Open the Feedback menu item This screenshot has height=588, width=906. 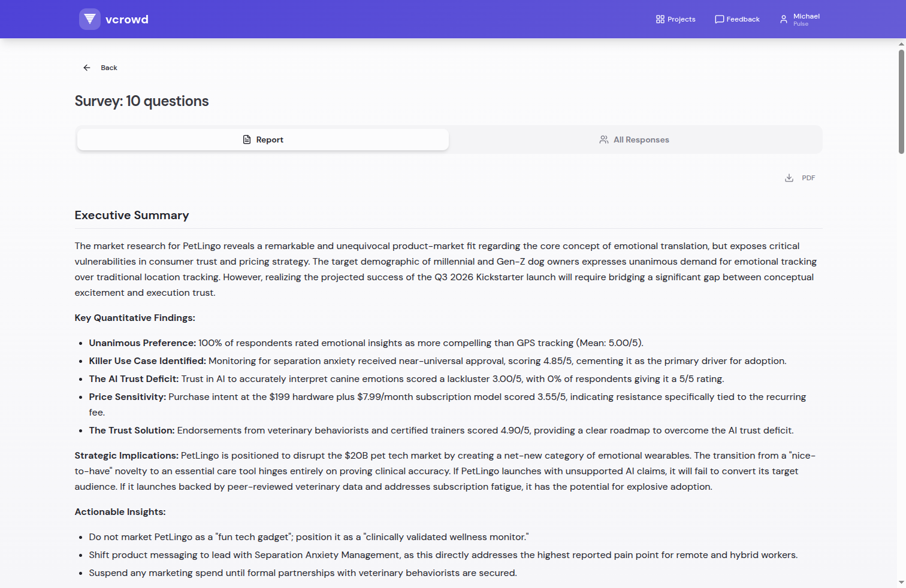point(738,19)
